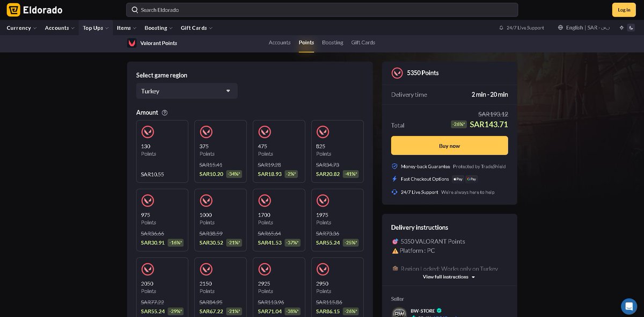Click BW-STORE verified badge
644x317 pixels.
tap(440, 311)
